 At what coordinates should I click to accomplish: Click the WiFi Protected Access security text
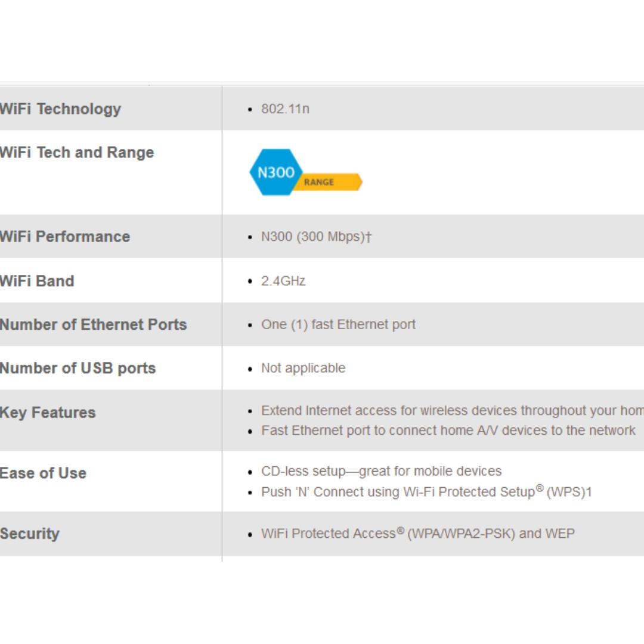point(417,534)
